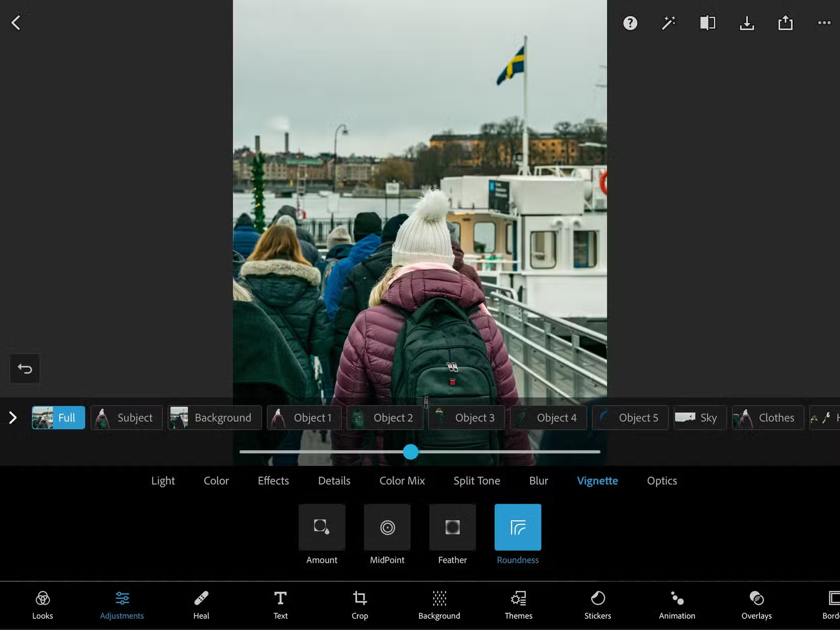The image size is (840, 630).
Task: Adjust the Roundness slider handle
Action: point(410,452)
